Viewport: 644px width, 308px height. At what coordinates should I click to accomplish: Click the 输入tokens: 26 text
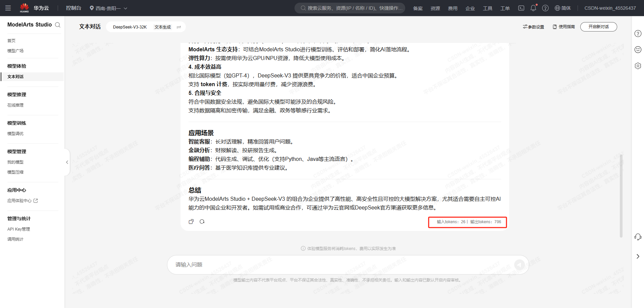coord(451,222)
